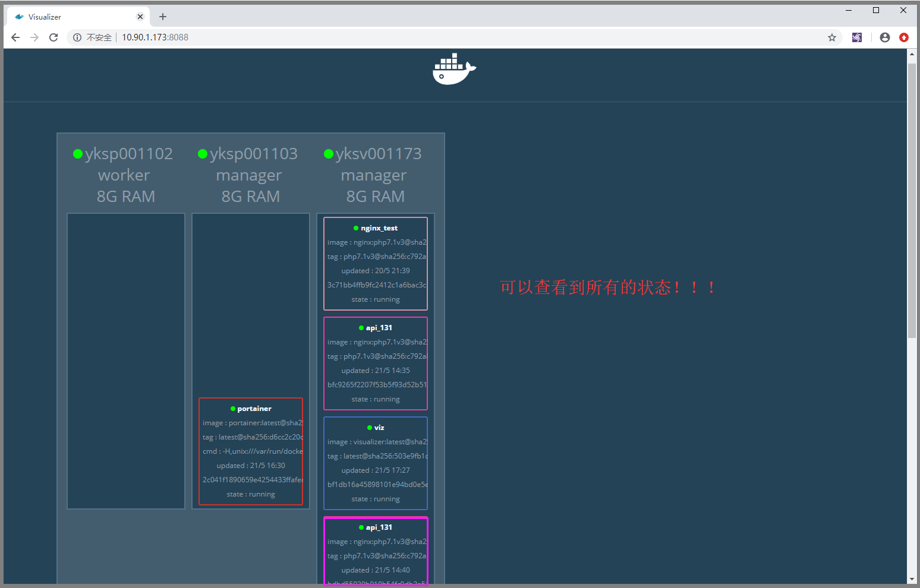
Task: Click the page reload button
Action: tap(53, 37)
